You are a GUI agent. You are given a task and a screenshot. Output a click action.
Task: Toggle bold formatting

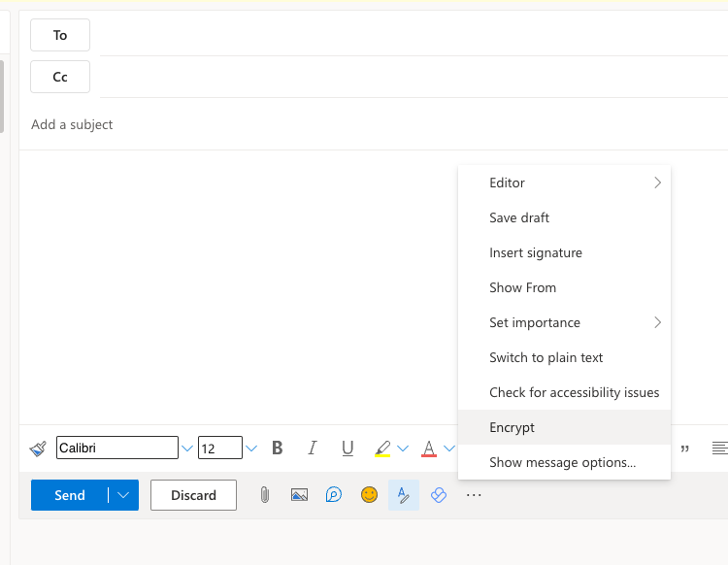[x=278, y=448]
